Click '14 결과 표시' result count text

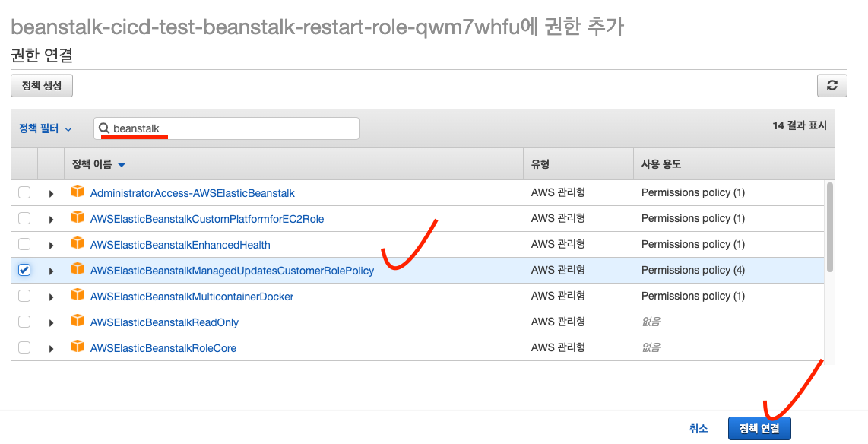click(x=800, y=125)
